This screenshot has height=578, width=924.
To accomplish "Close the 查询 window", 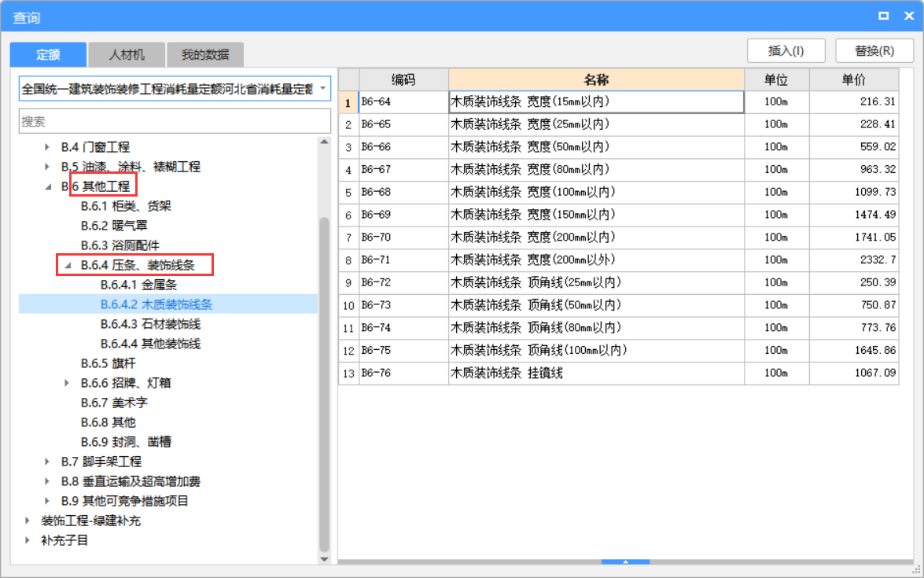I will (909, 16).
